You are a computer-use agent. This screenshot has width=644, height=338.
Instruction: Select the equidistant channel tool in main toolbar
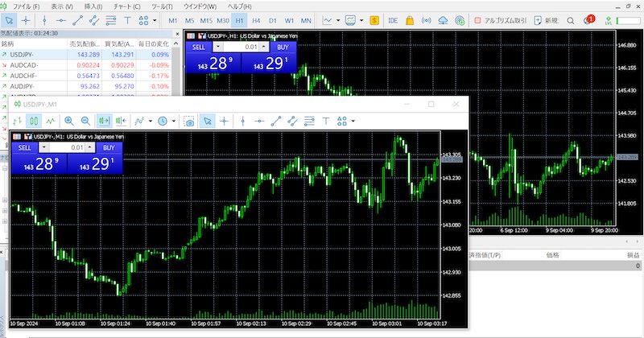(94, 20)
